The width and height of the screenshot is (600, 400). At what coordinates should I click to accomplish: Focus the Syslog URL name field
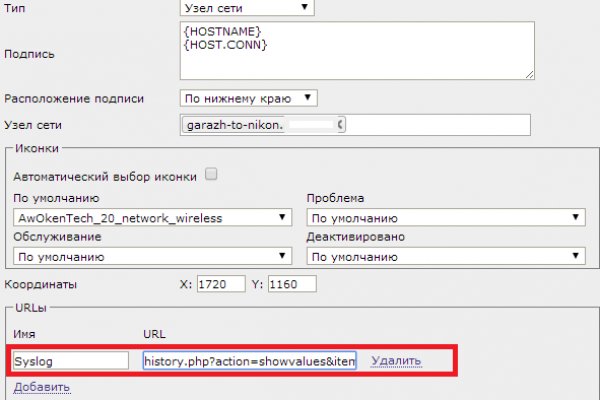click(x=70, y=360)
